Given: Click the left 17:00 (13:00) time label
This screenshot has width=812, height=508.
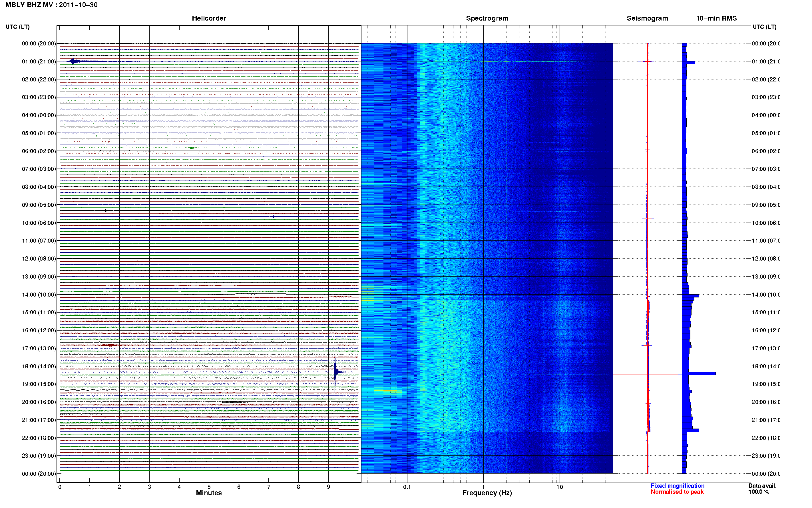Looking at the screenshot, I should (x=39, y=348).
